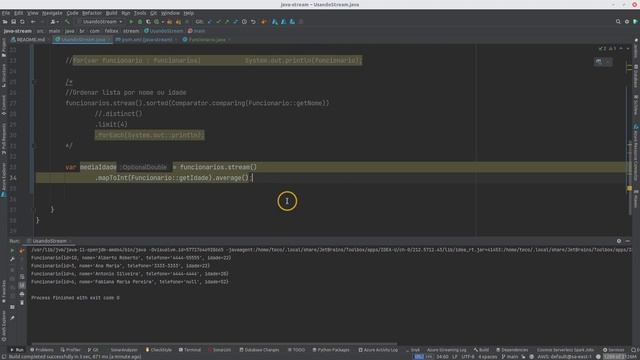Click the stream package breadcrumb
The image size is (640, 360).
[131, 31]
